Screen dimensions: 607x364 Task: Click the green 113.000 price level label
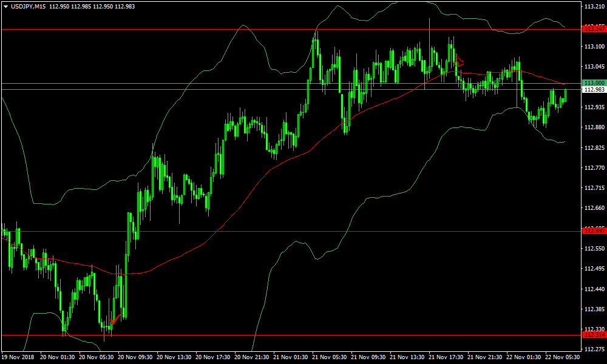point(594,83)
